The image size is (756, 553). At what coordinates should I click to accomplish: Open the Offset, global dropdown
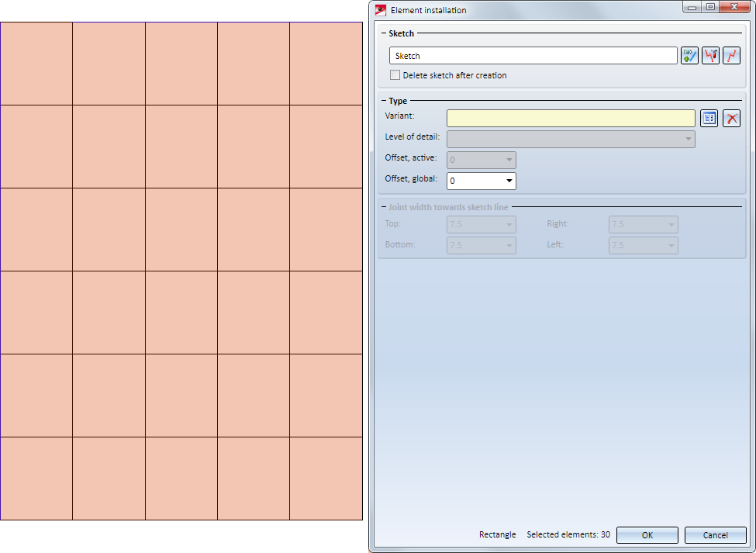coord(482,181)
